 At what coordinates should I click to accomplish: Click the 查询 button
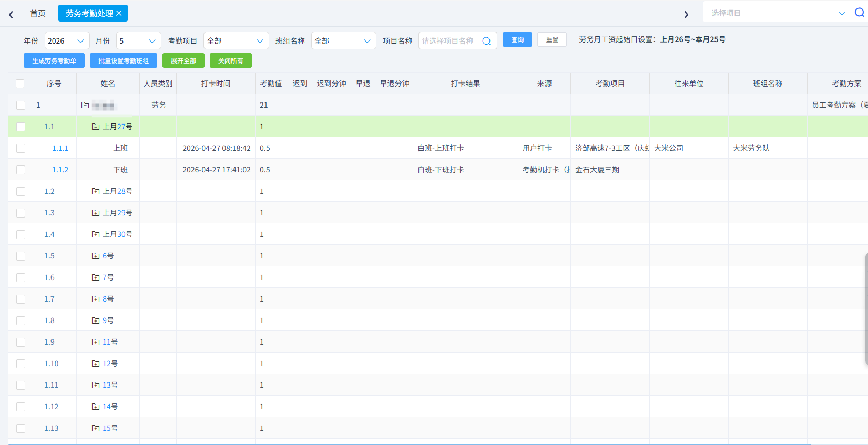point(517,39)
